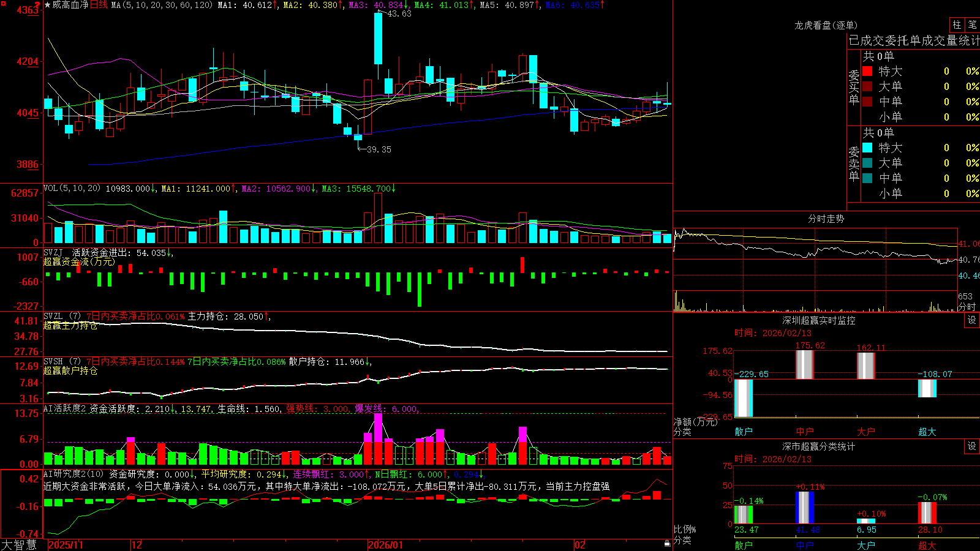Viewport: 980px width, 551px height.
Task: Click the 43.63 high price annotation
Action: pyautogui.click(x=399, y=13)
